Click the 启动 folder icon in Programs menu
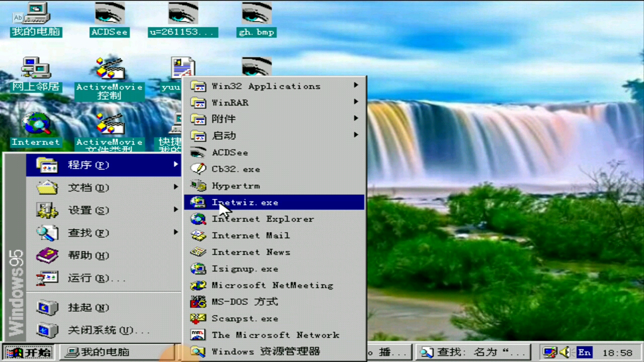Image resolution: width=644 pixels, height=362 pixels. pos(198,136)
